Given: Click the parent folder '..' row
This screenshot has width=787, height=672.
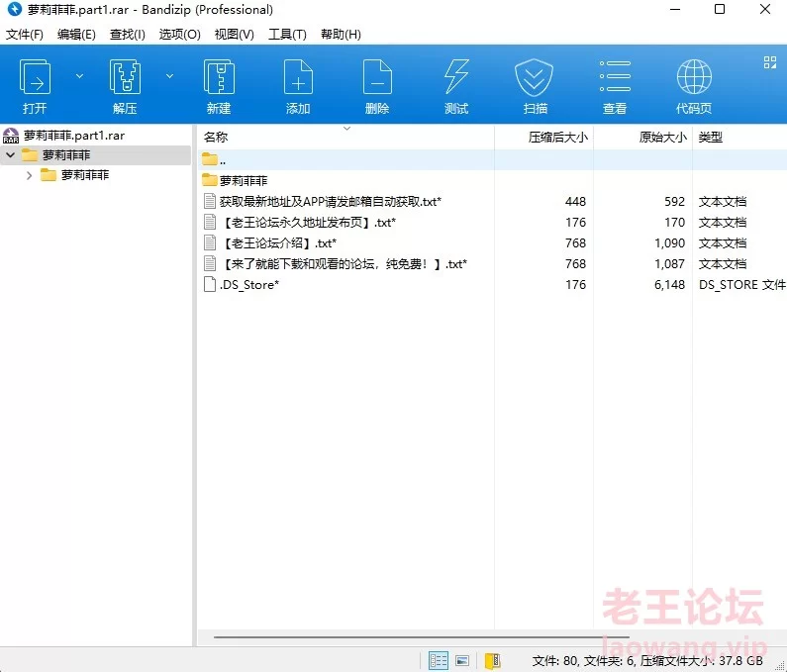Looking at the screenshot, I should point(492,160).
